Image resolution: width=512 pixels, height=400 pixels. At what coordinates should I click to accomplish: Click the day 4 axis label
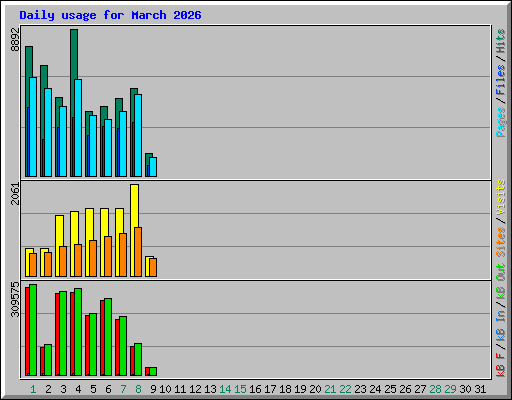pyautogui.click(x=78, y=389)
